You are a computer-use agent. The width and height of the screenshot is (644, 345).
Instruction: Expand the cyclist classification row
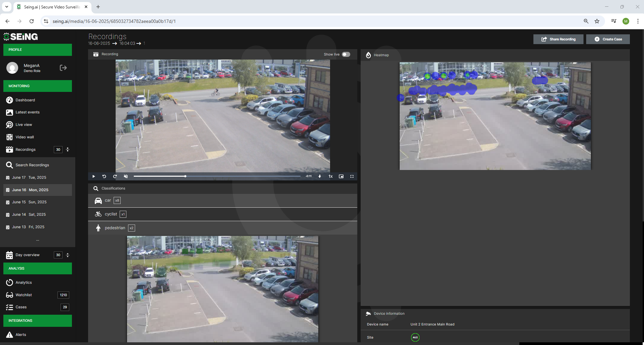[x=223, y=214]
